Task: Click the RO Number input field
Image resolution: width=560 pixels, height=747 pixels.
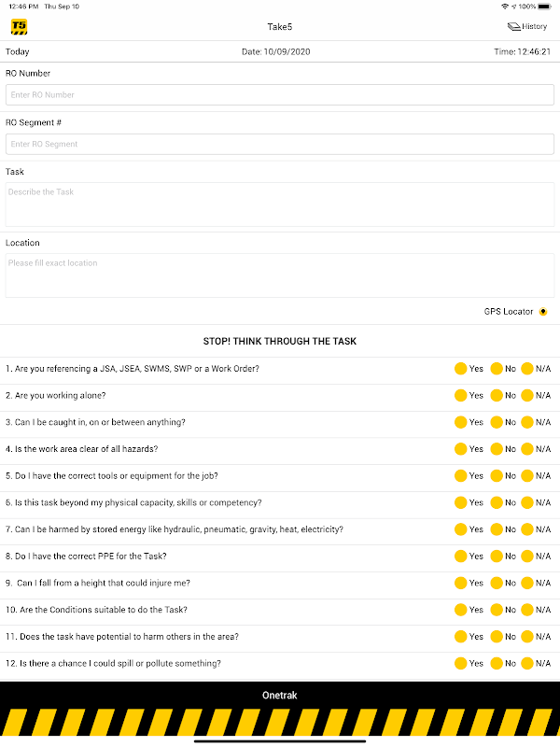Action: [280, 94]
